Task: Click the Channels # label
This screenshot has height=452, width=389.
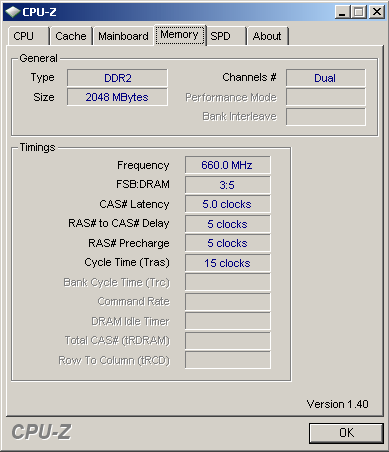Action: coord(249,77)
